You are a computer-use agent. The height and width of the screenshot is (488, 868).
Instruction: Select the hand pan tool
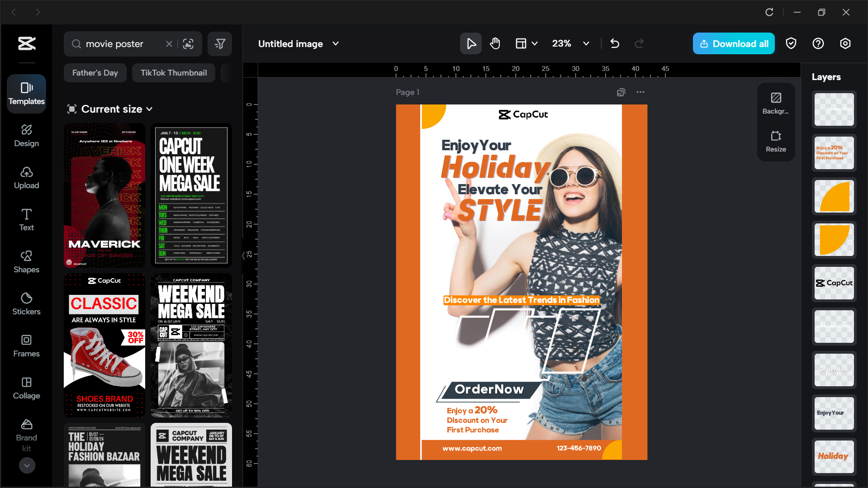[x=495, y=43]
